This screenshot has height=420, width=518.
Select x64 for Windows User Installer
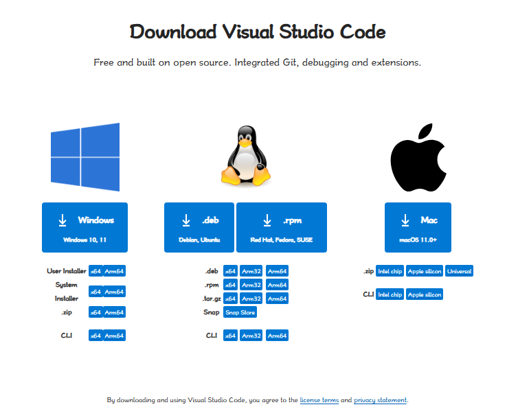pyautogui.click(x=95, y=271)
